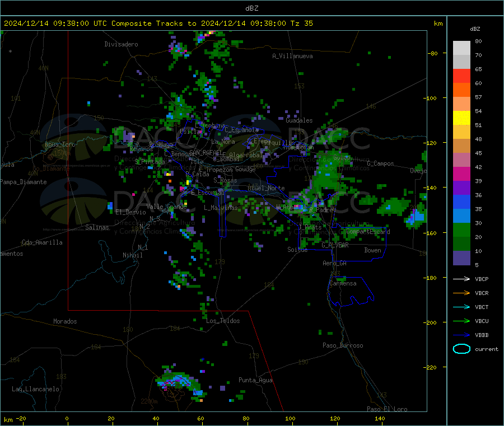Click the 'Punta_Agua' map label
This screenshot has height=426, width=504.
coord(255,380)
